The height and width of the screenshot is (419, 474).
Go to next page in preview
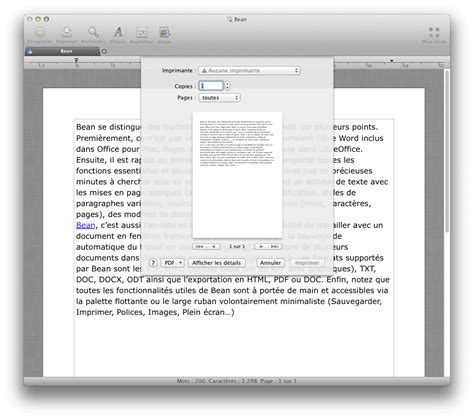(x=261, y=247)
